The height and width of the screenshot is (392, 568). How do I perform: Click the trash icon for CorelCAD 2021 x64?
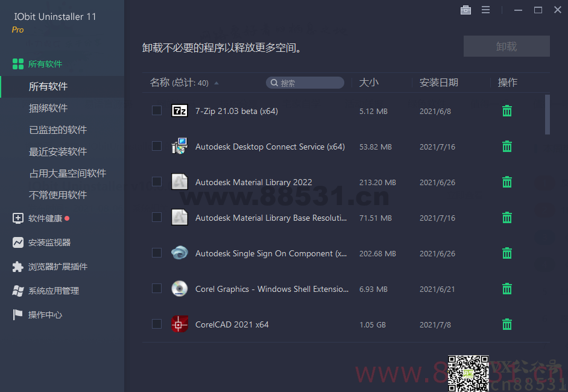506,324
